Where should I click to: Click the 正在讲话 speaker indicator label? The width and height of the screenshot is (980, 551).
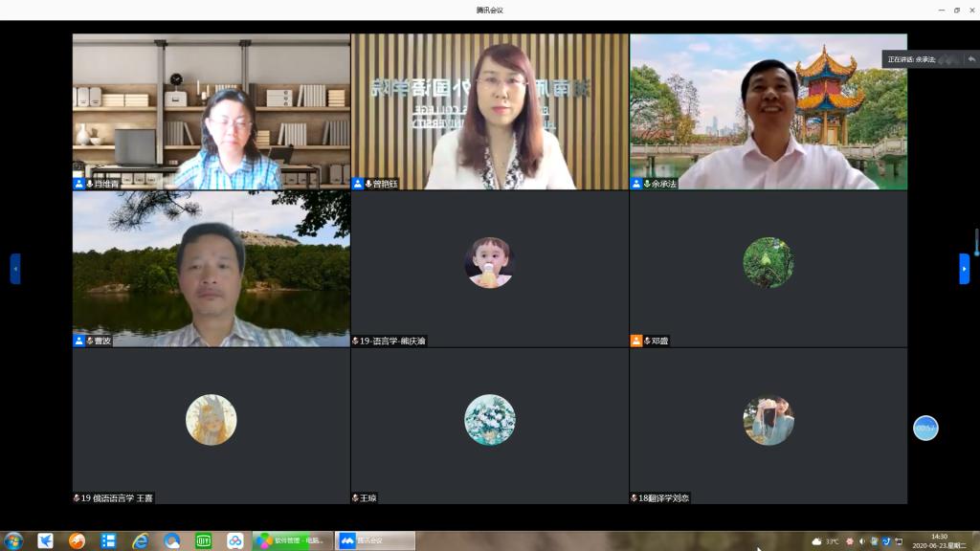click(911, 59)
